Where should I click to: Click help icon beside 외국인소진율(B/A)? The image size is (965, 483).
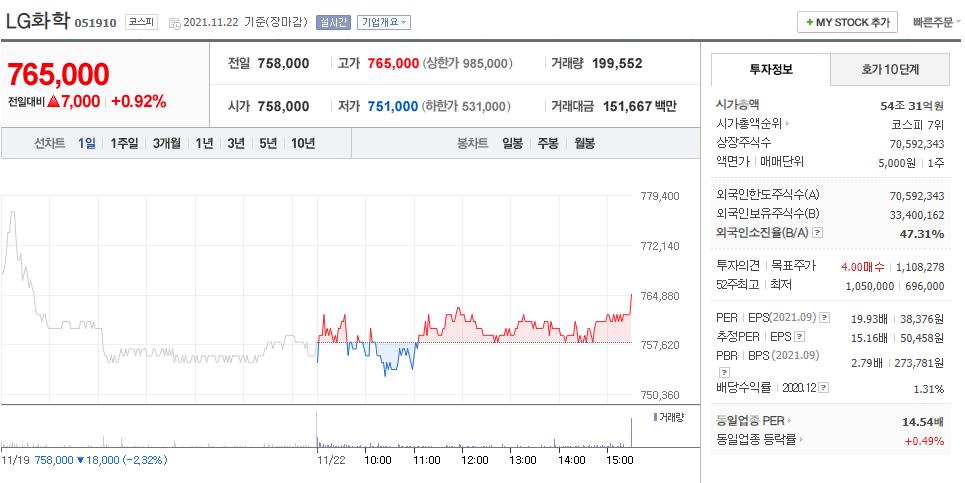tap(817, 233)
